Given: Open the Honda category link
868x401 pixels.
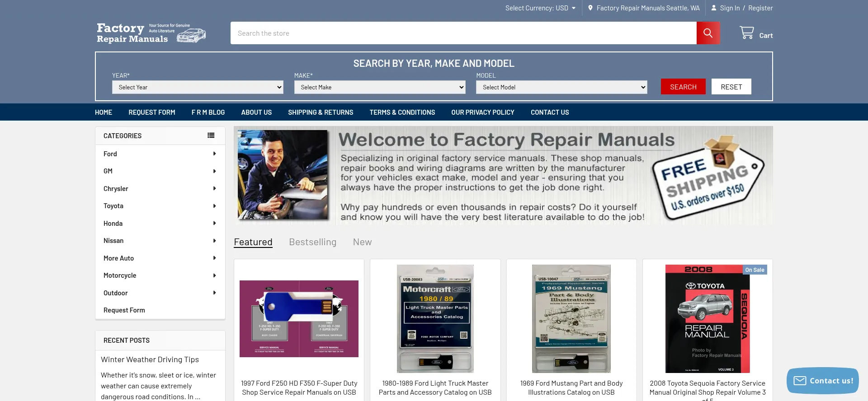Looking at the screenshot, I should pyautogui.click(x=113, y=224).
